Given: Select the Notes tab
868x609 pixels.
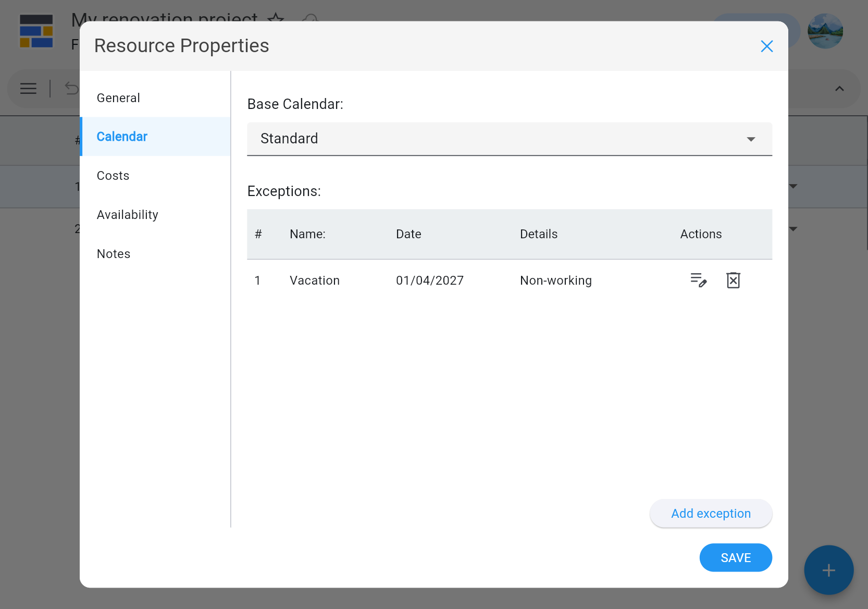Looking at the screenshot, I should pos(114,254).
